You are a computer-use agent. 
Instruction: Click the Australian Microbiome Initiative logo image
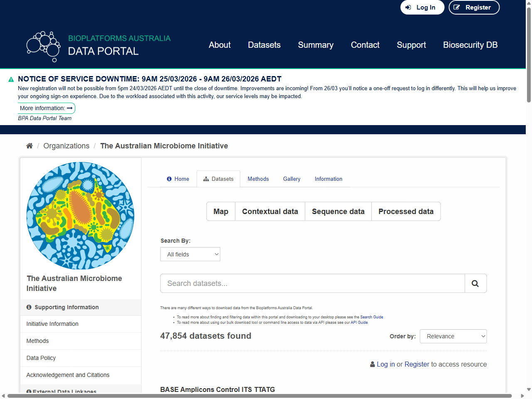point(80,216)
